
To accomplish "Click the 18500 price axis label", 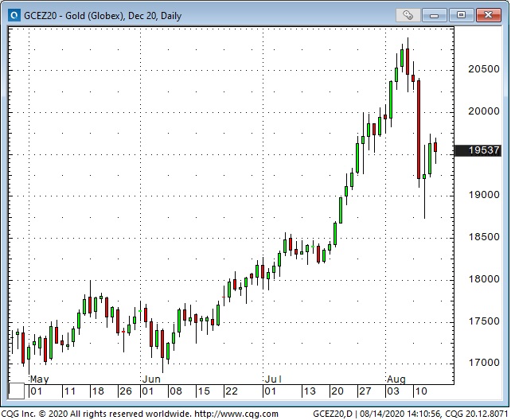I will (484, 237).
